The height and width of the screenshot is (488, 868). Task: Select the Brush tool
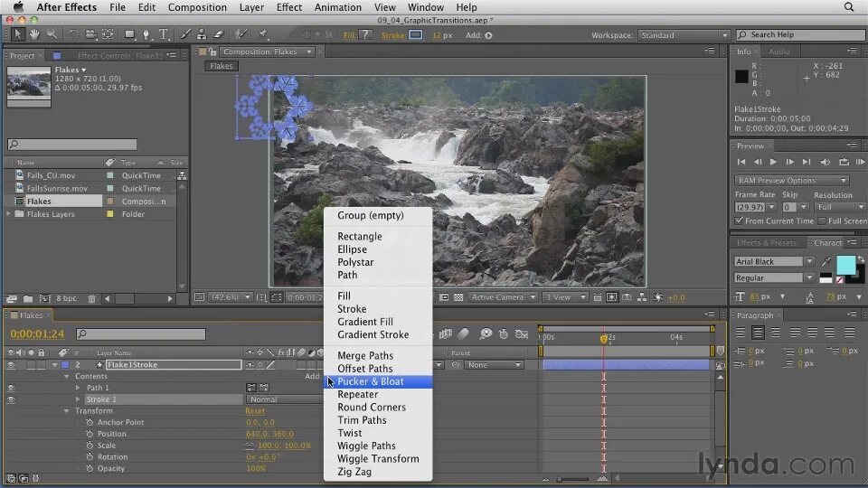[185, 34]
